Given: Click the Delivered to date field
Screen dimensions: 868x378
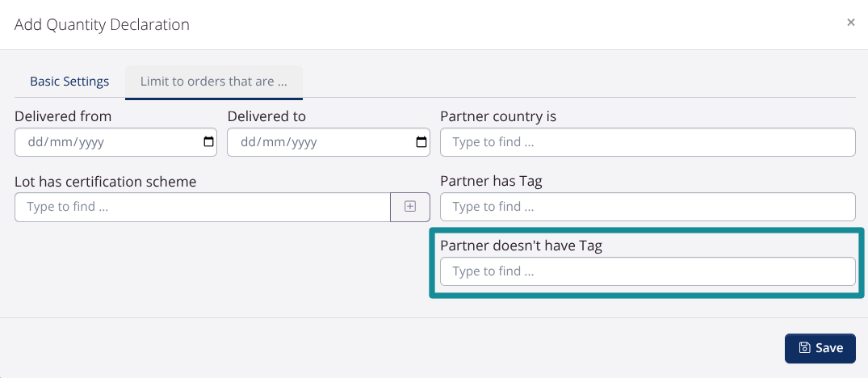Looking at the screenshot, I should 329,142.
